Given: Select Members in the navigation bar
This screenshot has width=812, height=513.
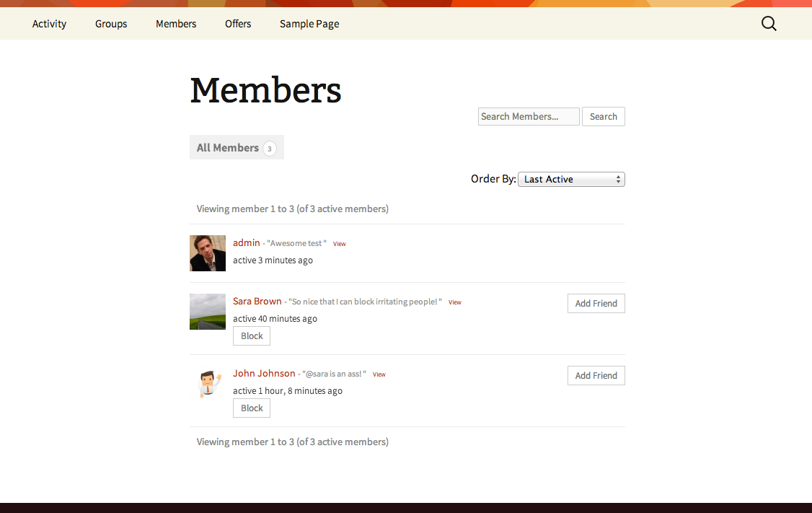Looking at the screenshot, I should pyautogui.click(x=176, y=24).
